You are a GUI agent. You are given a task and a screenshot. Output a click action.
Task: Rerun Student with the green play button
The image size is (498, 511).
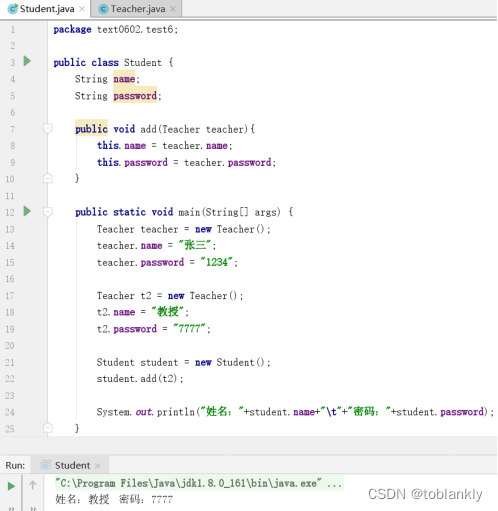point(11,486)
